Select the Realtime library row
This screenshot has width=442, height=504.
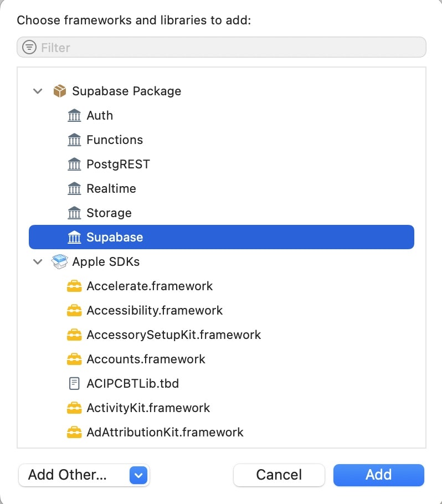tap(111, 188)
